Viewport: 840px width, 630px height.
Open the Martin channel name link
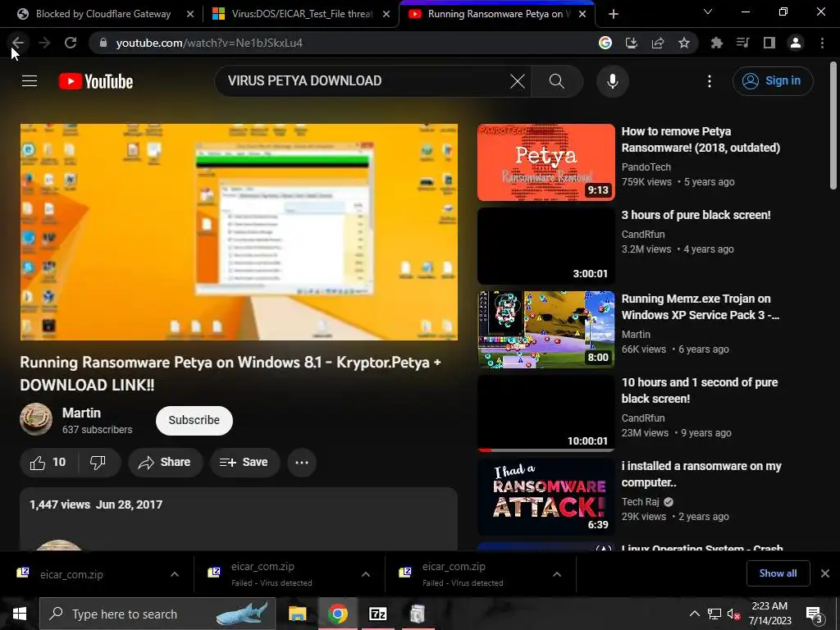pos(81,413)
